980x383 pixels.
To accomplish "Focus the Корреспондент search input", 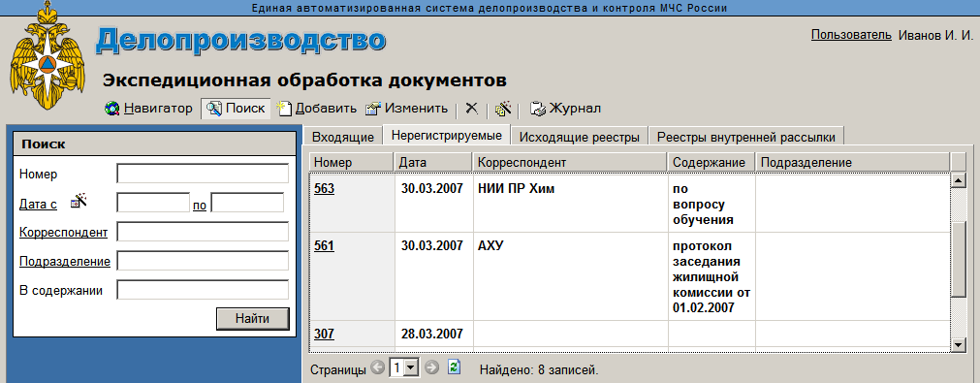I will tap(203, 232).
